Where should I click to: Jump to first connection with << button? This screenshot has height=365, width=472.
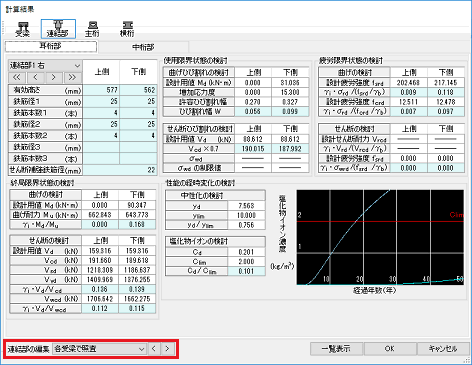17,78
